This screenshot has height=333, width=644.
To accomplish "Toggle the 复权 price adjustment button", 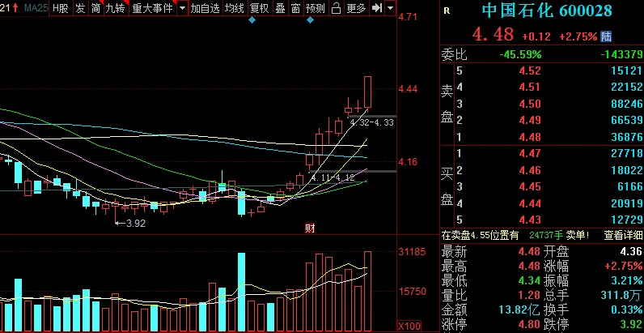I will pyautogui.click(x=259, y=8).
